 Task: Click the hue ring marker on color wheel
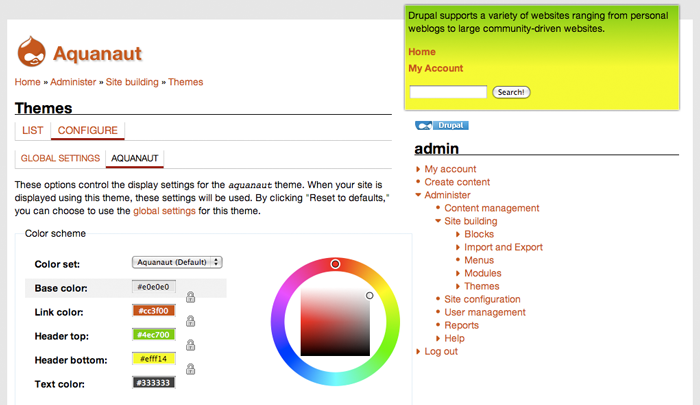[336, 264]
